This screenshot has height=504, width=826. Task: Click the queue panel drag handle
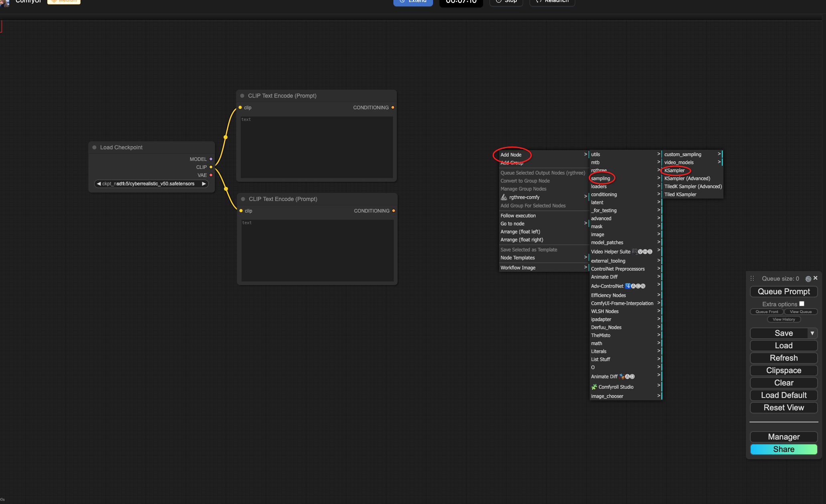click(x=752, y=278)
